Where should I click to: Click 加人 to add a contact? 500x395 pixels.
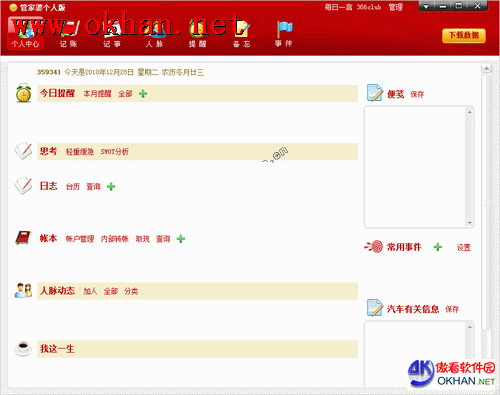(x=90, y=291)
